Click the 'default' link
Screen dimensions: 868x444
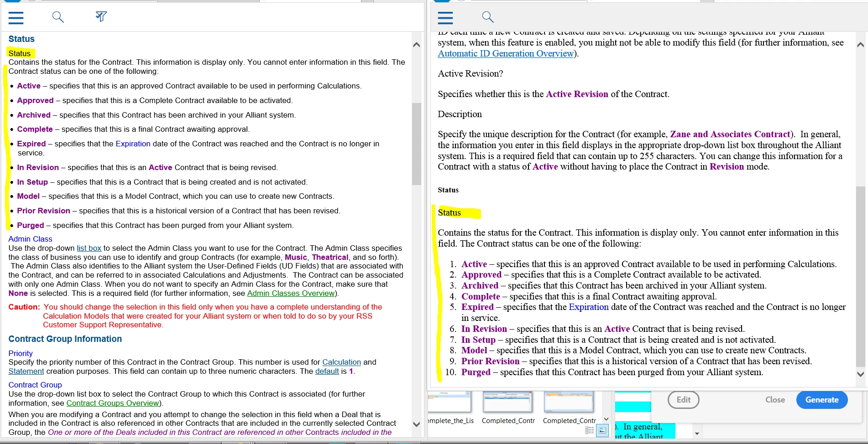(327, 371)
